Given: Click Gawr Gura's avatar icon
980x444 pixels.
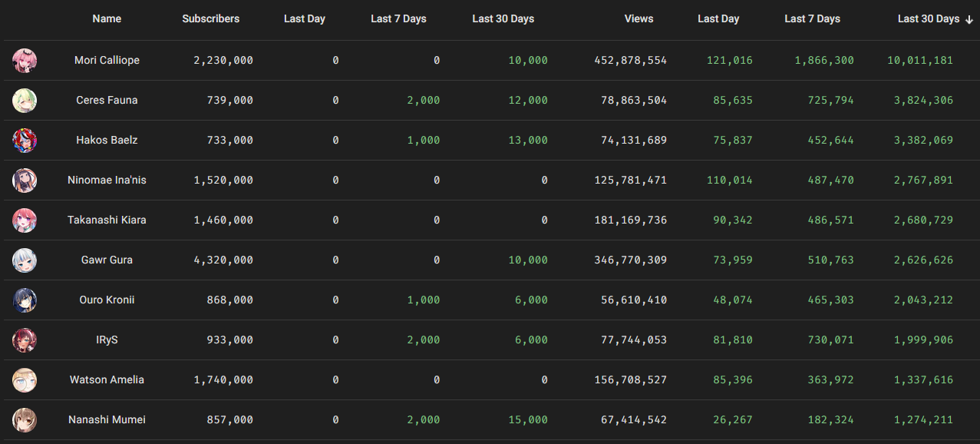Looking at the screenshot, I should point(25,260).
